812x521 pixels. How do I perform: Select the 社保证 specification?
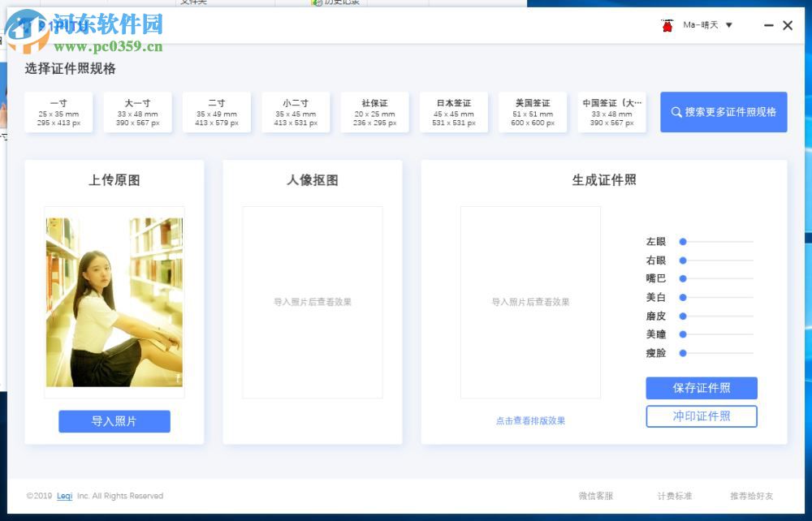pyautogui.click(x=374, y=112)
